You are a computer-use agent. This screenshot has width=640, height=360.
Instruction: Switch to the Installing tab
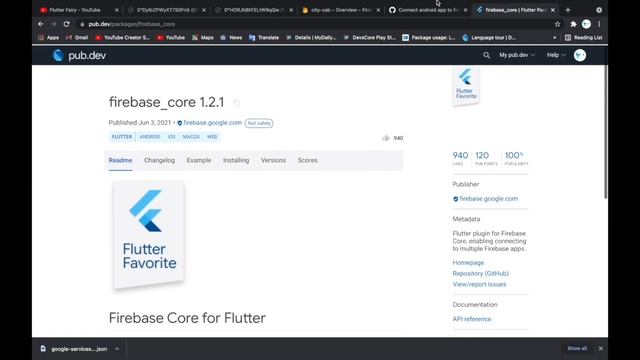click(x=236, y=160)
